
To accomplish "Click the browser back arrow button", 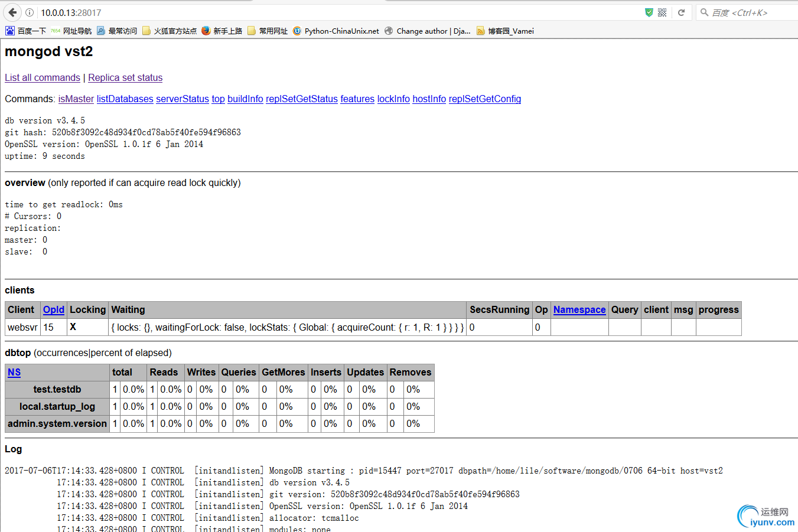I will pyautogui.click(x=12, y=12).
